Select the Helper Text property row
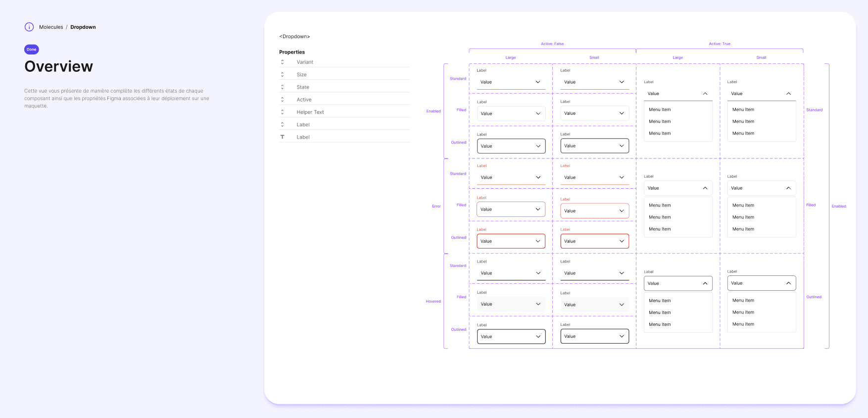The height and width of the screenshot is (418, 868). pyautogui.click(x=344, y=112)
